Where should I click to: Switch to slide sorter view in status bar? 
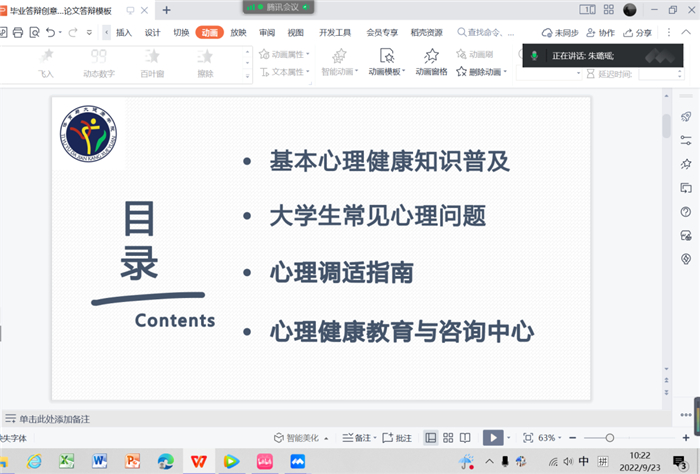tap(448, 438)
